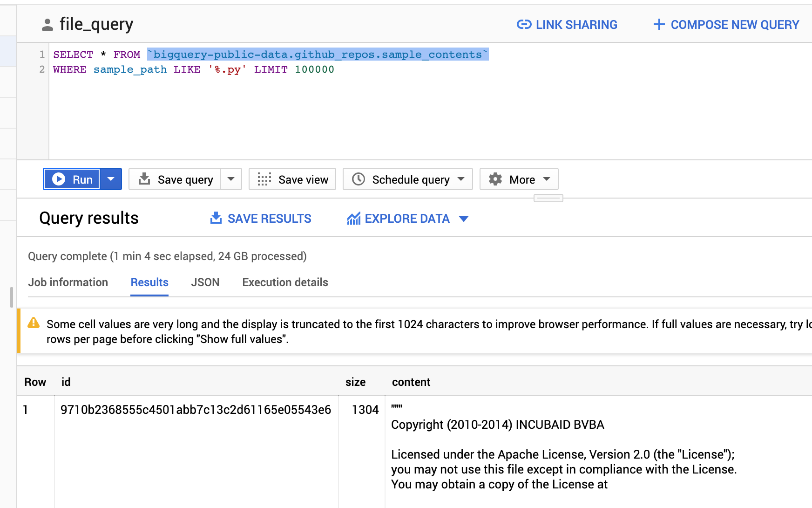The image size is (812, 508).
Task: Expand the Save query dropdown arrow
Action: (231, 179)
